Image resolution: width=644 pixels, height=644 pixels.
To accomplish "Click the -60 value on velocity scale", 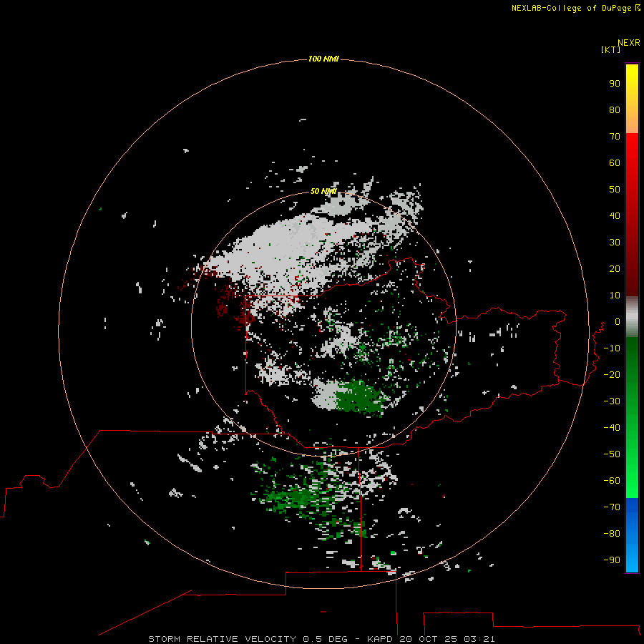I will coord(612,481).
